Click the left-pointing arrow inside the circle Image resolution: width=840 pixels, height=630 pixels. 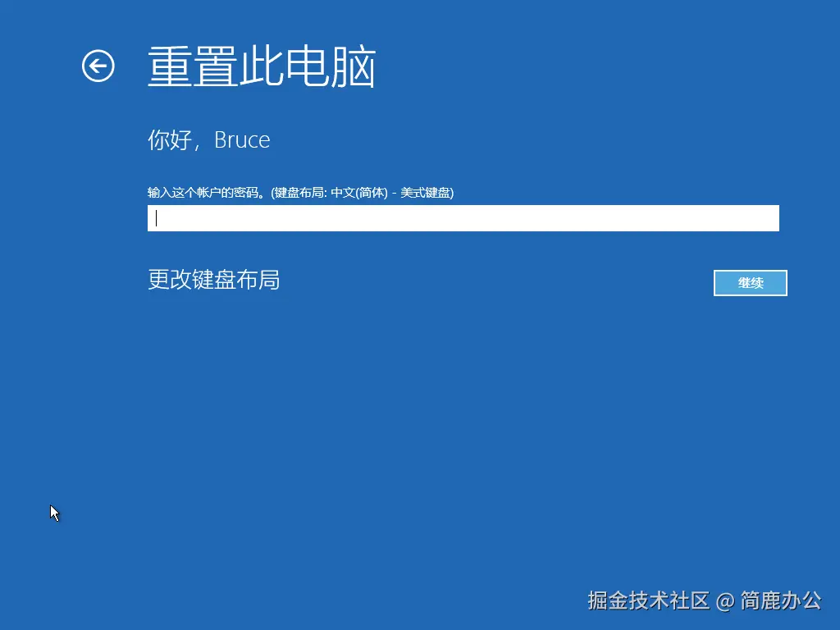(98, 67)
